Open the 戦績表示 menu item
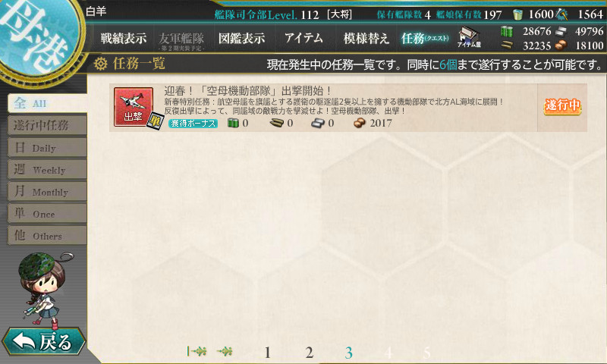The image size is (607, 364). tap(124, 38)
